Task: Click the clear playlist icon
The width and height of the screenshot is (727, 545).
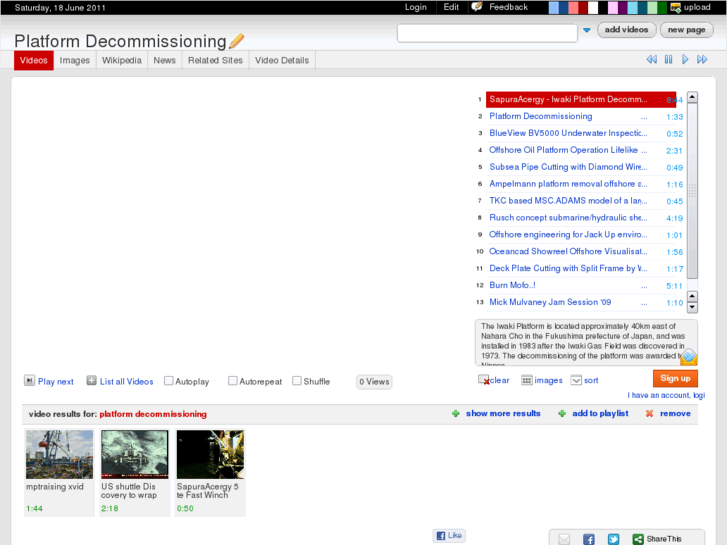Action: (484, 380)
